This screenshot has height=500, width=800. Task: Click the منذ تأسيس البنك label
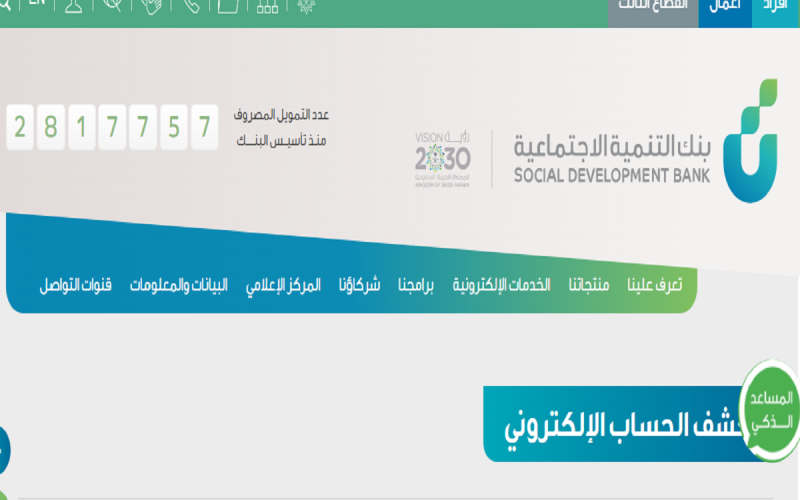click(x=281, y=140)
